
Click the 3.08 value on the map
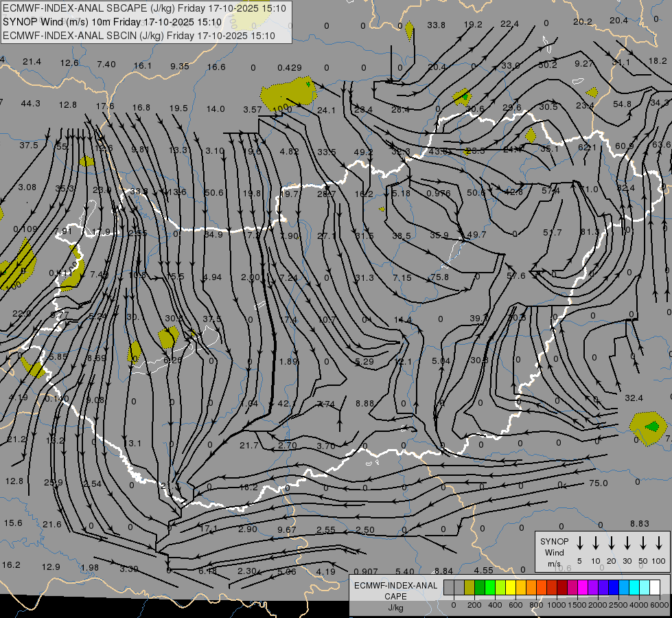(x=27, y=187)
